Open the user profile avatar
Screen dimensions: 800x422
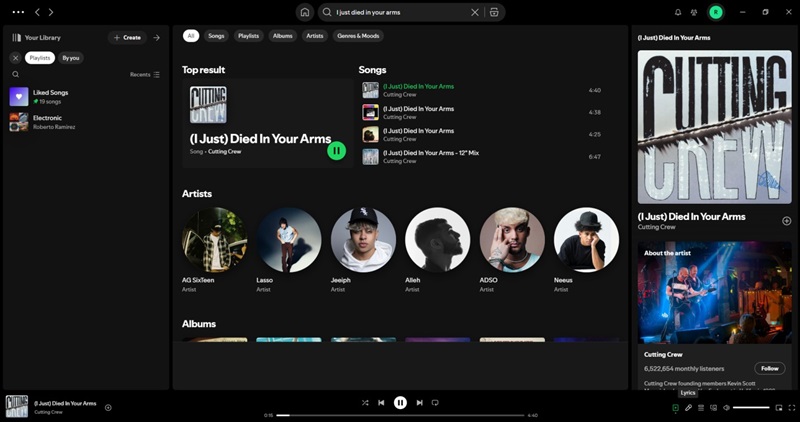pos(716,12)
